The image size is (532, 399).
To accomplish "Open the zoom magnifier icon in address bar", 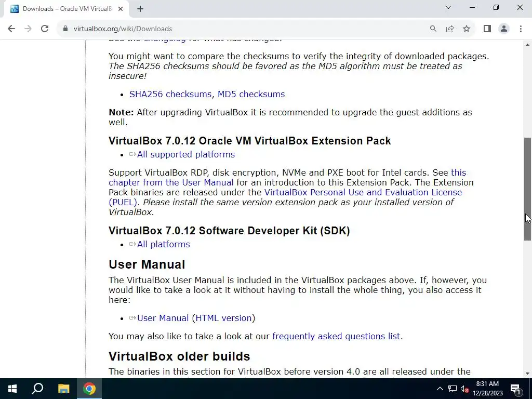I will click(x=433, y=29).
